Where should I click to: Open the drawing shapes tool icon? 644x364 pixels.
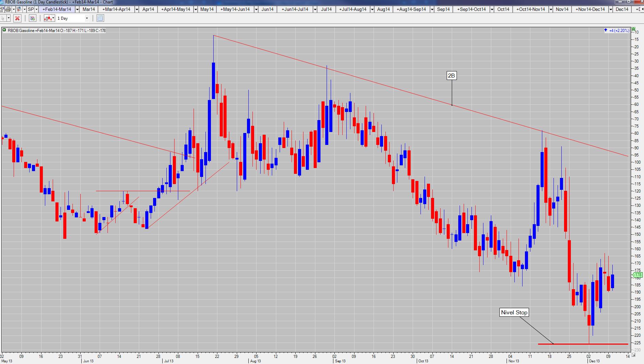pos(33,18)
